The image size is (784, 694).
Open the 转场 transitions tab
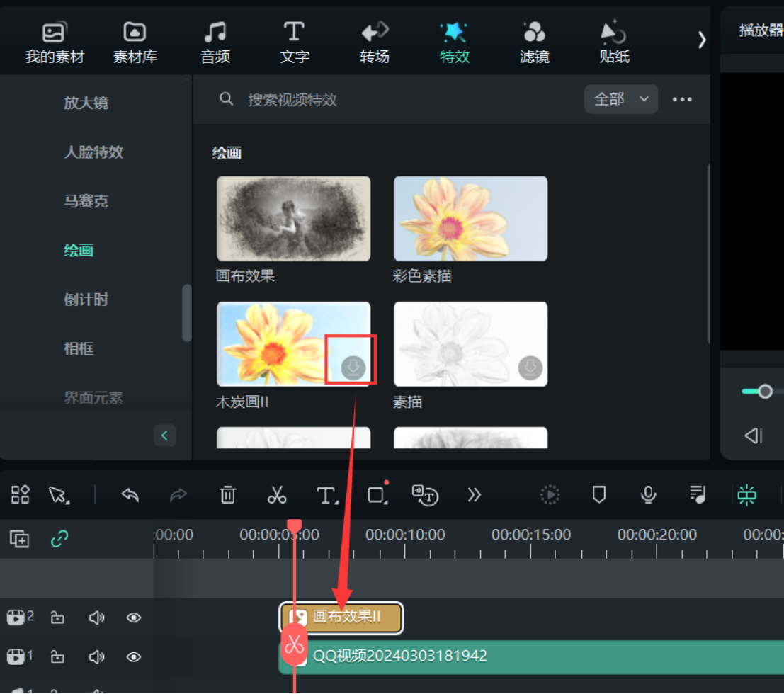point(375,43)
